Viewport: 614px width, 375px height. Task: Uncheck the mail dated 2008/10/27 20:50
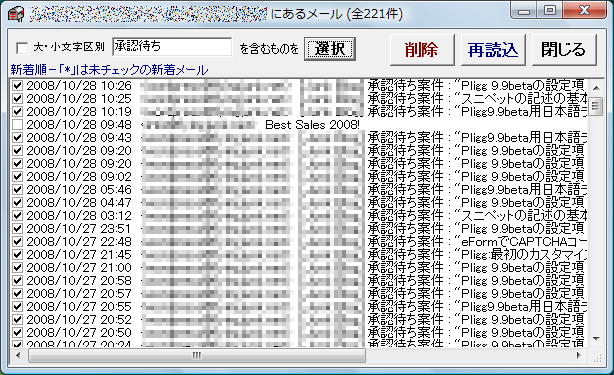(x=18, y=332)
